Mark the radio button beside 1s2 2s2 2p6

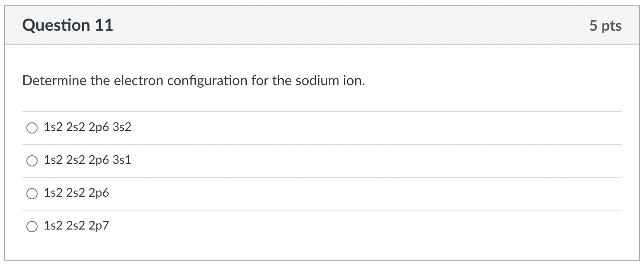click(32, 194)
